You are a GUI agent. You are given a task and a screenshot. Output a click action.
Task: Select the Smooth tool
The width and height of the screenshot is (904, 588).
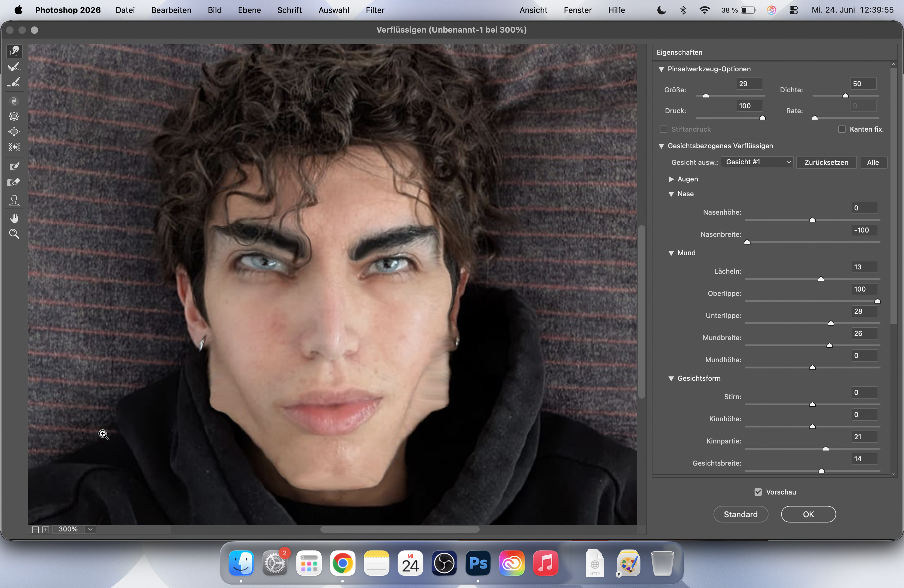14,82
